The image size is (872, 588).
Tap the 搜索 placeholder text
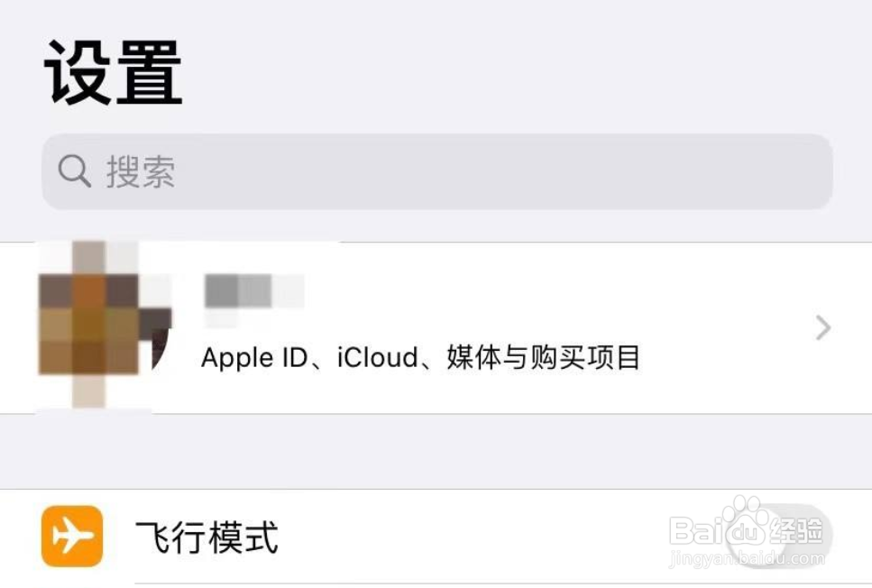point(141,171)
